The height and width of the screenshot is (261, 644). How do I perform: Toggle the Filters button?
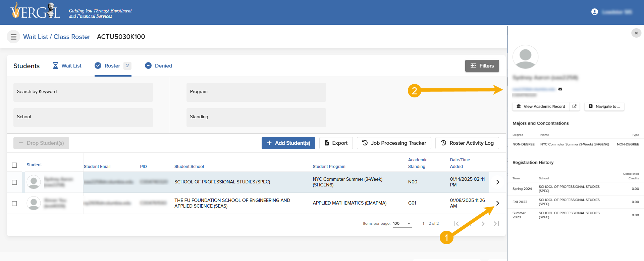(x=482, y=66)
